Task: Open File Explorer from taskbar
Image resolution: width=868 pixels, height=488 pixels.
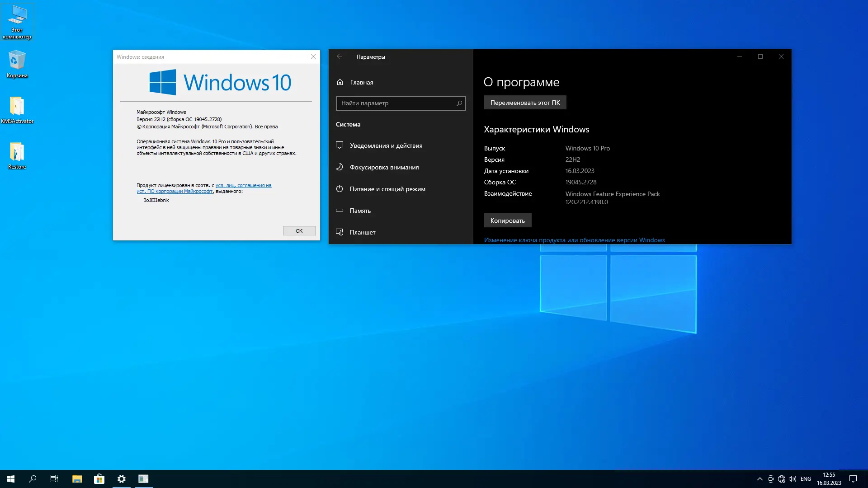Action: point(77,479)
